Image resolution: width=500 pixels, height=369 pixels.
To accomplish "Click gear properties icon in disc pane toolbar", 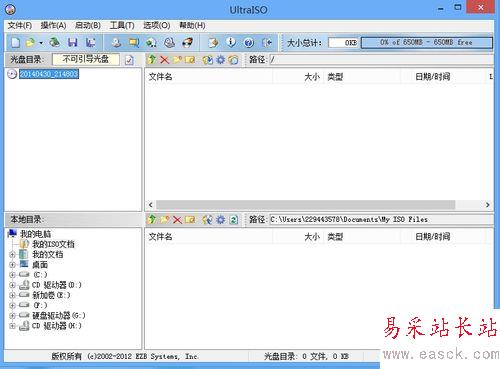I will pos(221,60).
